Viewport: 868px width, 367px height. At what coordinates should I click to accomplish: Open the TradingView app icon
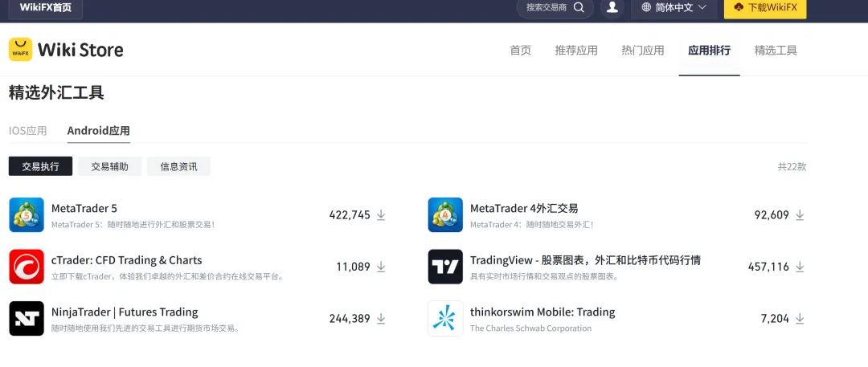click(445, 267)
